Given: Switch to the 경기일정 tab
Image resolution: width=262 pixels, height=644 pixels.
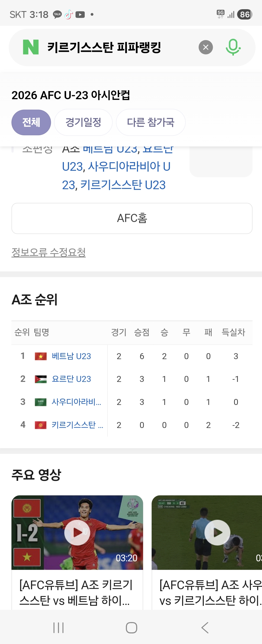Looking at the screenshot, I should pyautogui.click(x=83, y=122).
